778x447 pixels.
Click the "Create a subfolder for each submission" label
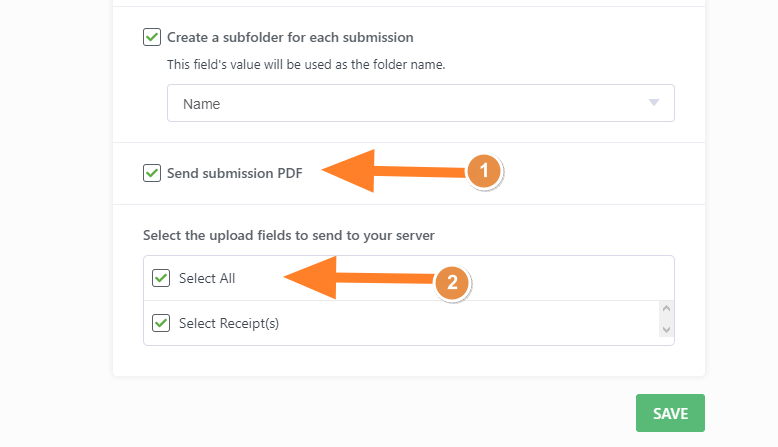(x=290, y=37)
